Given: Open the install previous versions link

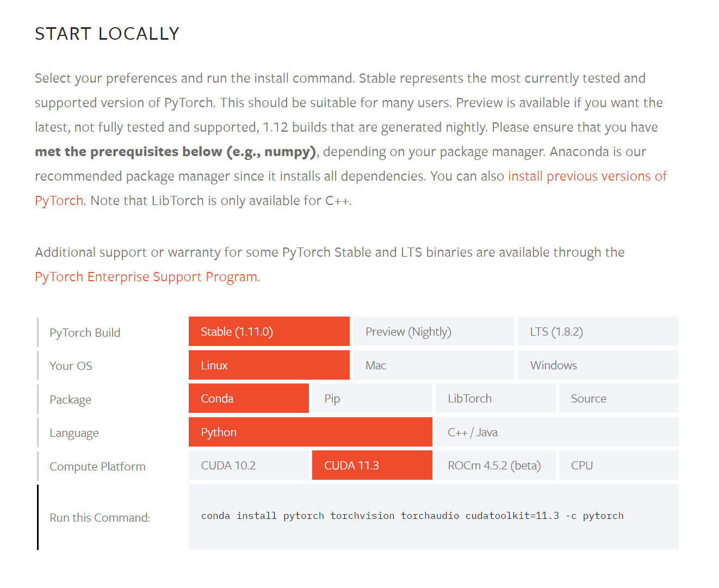Looking at the screenshot, I should click(587, 176).
